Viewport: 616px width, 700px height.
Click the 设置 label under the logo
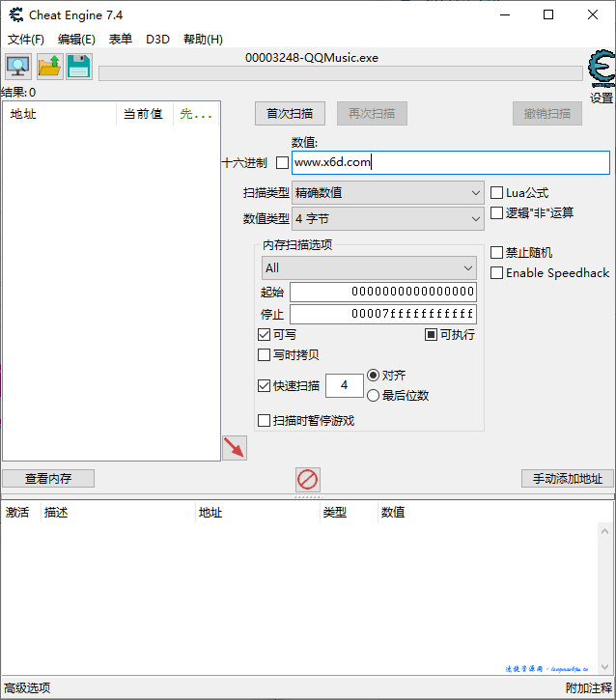pos(602,98)
